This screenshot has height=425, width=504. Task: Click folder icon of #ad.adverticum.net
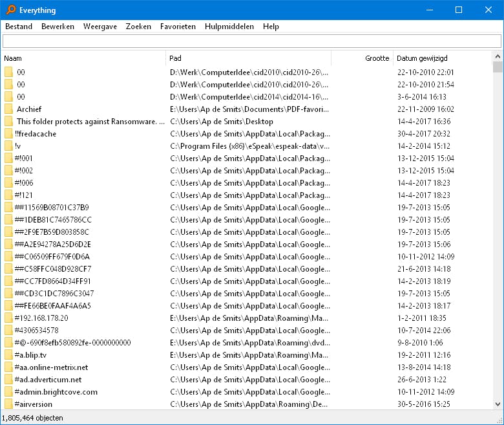click(x=8, y=379)
